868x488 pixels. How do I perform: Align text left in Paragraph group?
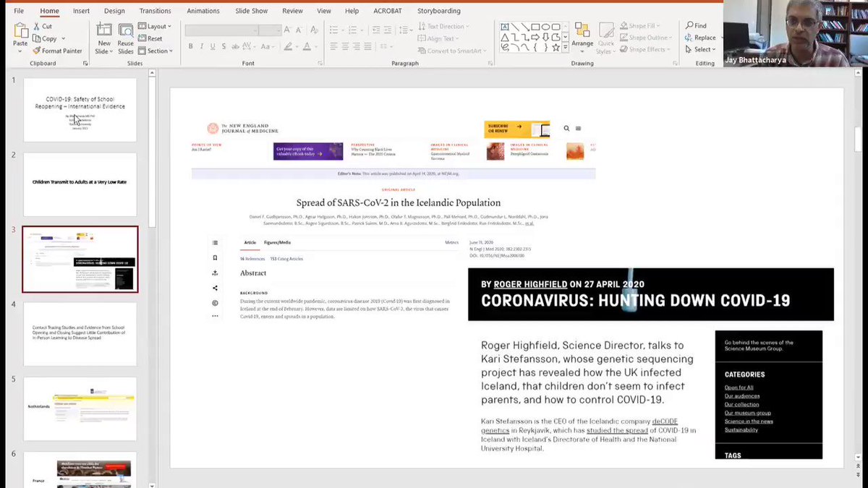333,46
